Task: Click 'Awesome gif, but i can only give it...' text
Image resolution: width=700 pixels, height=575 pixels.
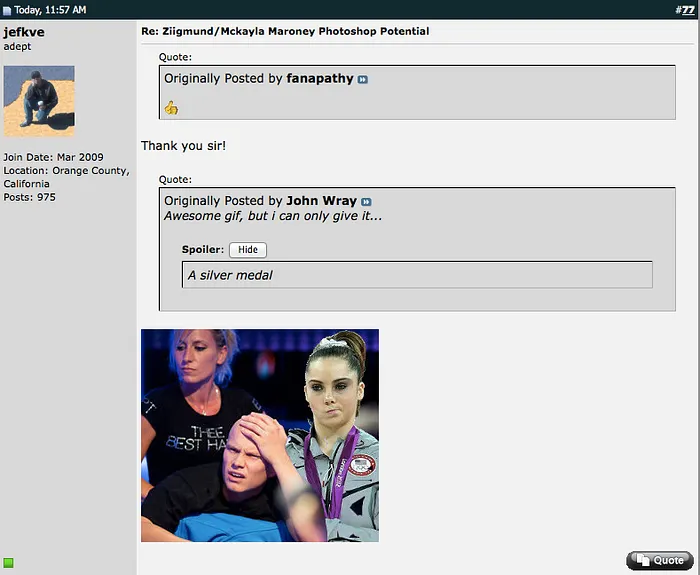Action: (x=273, y=216)
